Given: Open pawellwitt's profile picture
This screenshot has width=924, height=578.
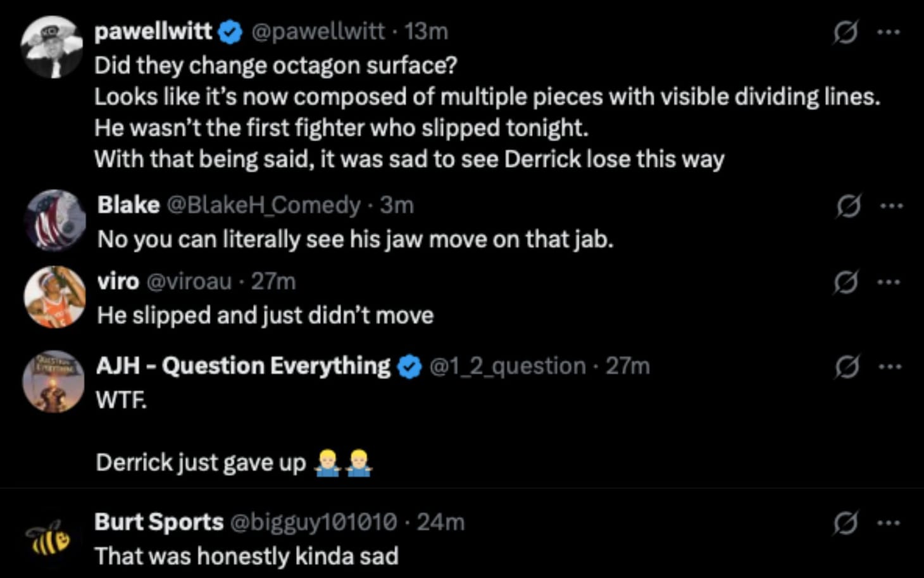Looking at the screenshot, I should click(52, 47).
